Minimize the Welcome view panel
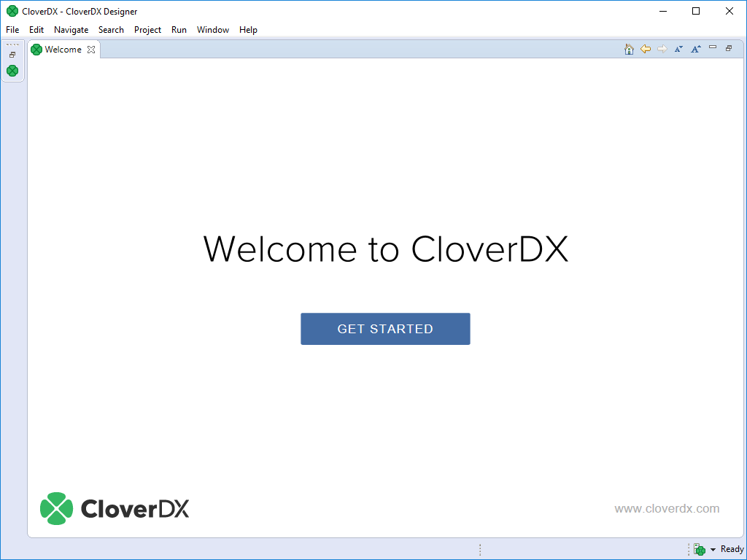The width and height of the screenshot is (747, 560). [713, 48]
